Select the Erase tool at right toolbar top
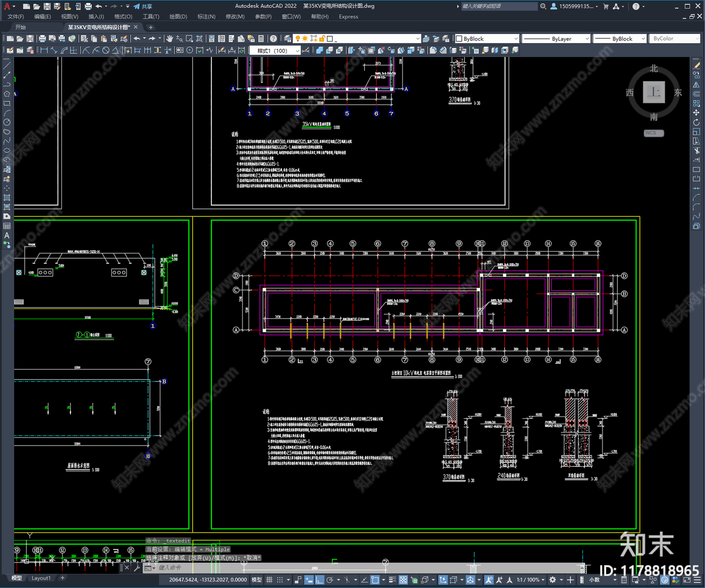The width and height of the screenshot is (705, 588). 696,65
